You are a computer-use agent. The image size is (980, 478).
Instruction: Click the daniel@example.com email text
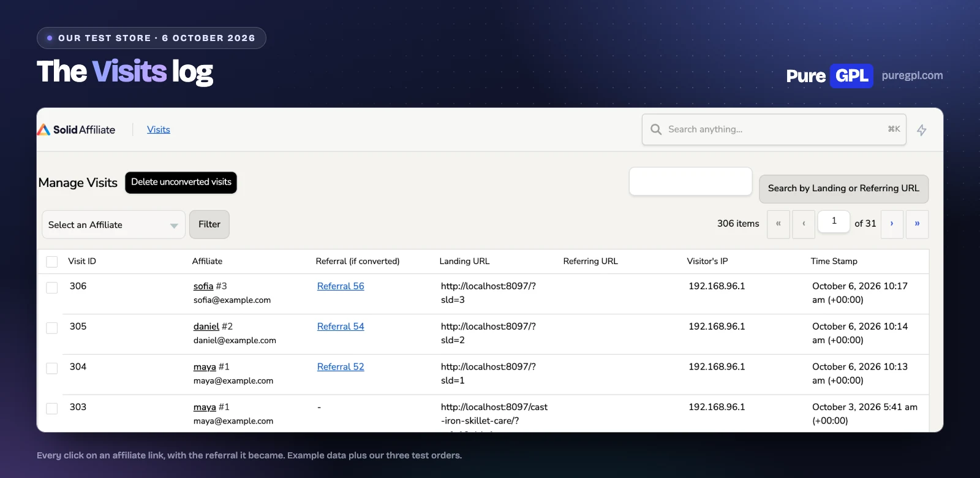(235, 341)
